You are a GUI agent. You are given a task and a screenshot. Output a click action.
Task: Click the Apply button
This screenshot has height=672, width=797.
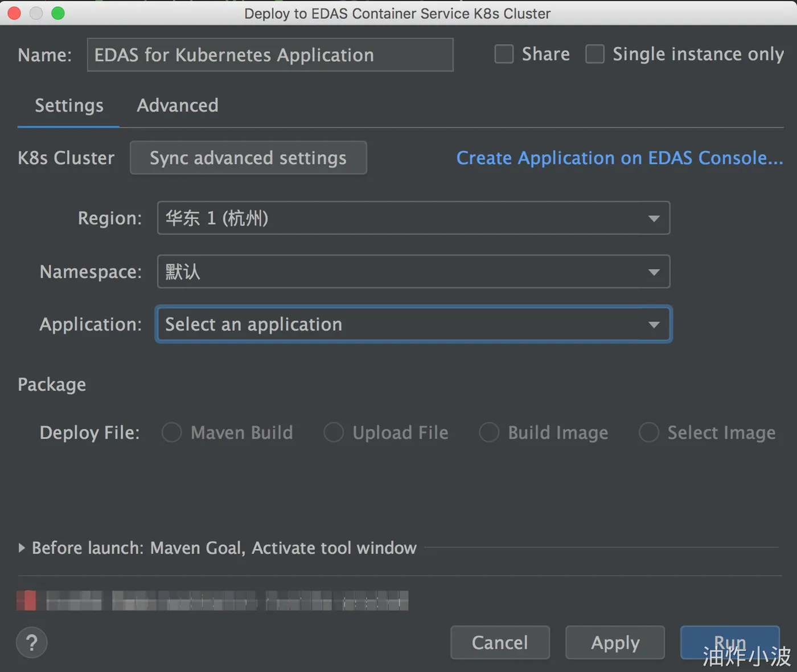[615, 642]
